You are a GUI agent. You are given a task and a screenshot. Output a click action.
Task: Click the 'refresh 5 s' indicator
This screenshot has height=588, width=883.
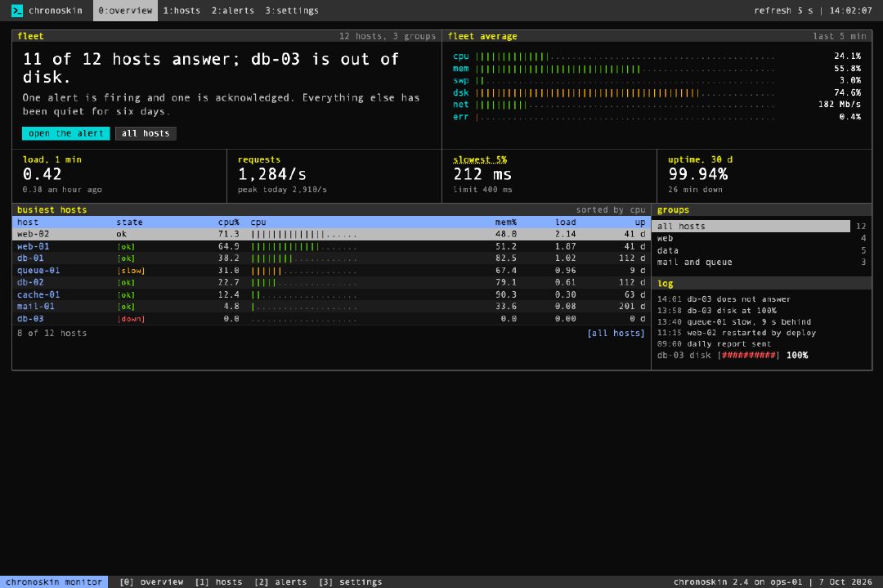(783, 11)
